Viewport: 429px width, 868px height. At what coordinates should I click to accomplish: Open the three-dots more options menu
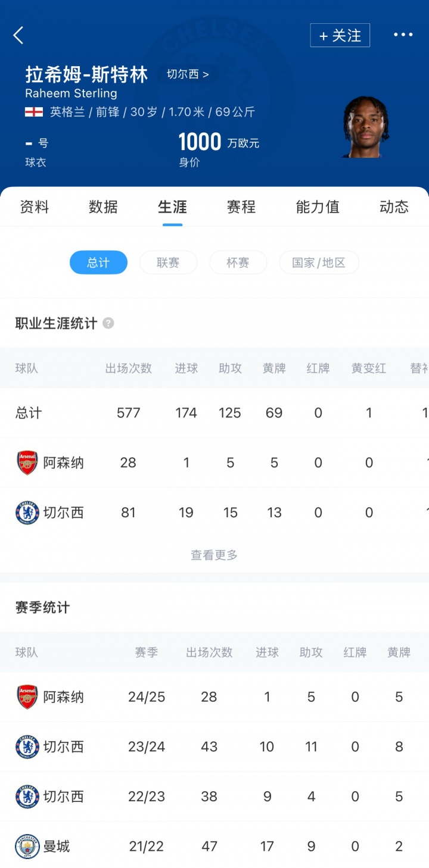tap(403, 35)
